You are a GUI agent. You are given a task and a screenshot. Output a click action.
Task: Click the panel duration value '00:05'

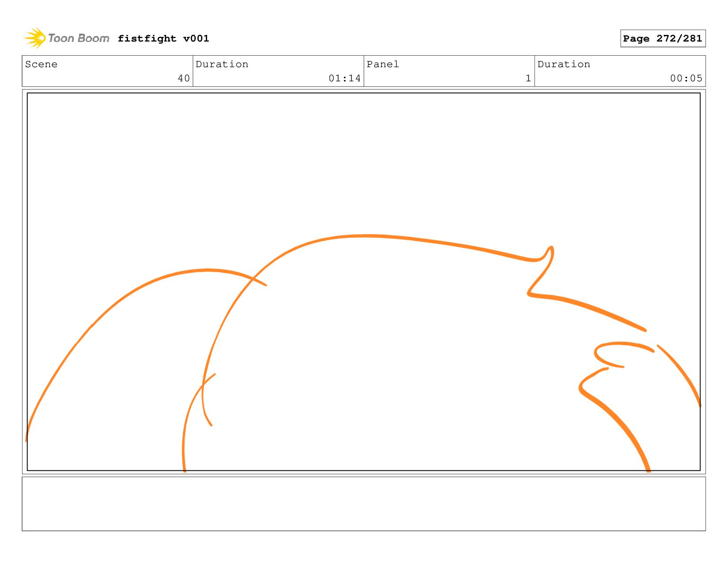(x=686, y=78)
